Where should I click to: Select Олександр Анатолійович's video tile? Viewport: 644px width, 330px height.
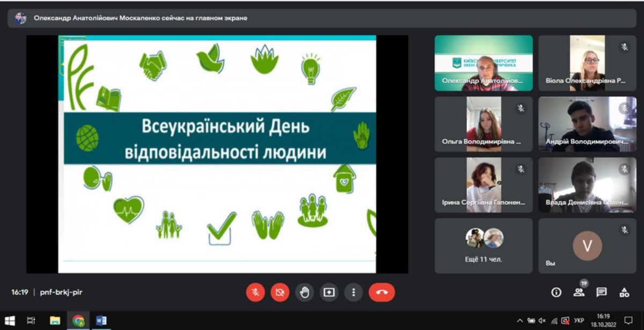[x=484, y=63]
